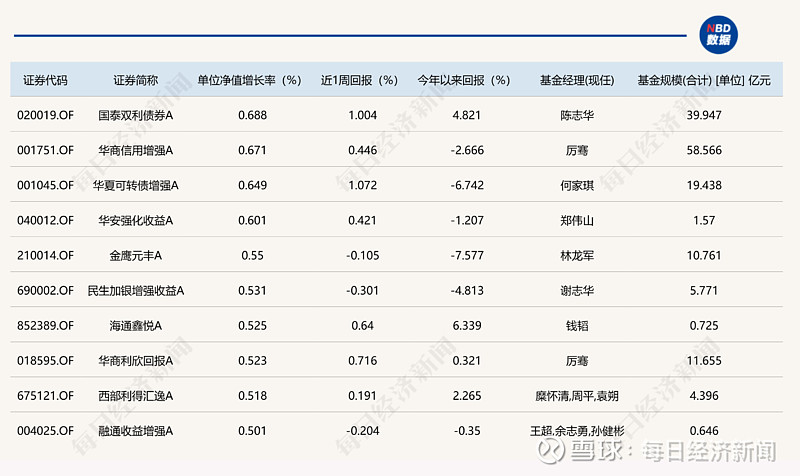Select fund code 852389.OF
The height and width of the screenshot is (476, 800).
point(45,325)
